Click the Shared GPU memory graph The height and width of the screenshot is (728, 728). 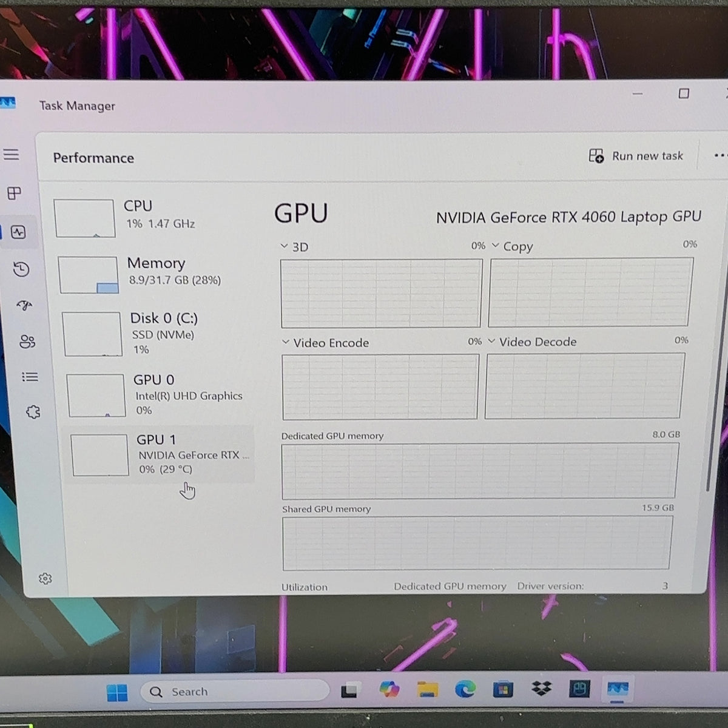click(477, 543)
